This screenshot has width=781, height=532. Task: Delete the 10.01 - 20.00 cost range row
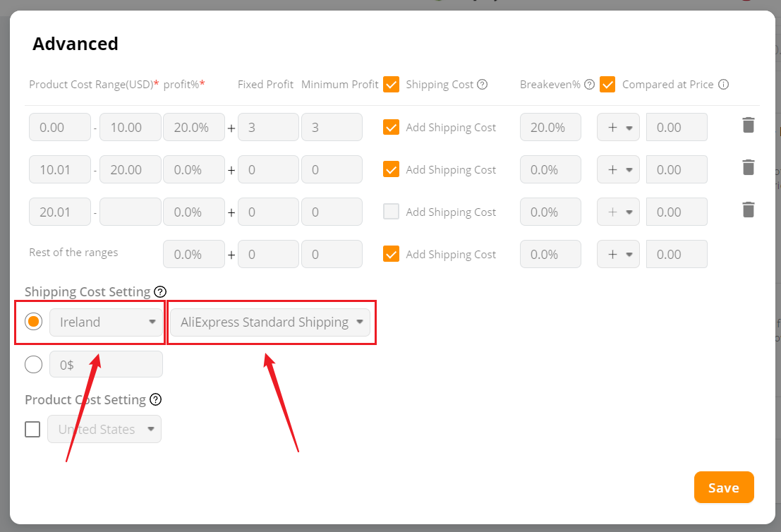[x=748, y=167]
